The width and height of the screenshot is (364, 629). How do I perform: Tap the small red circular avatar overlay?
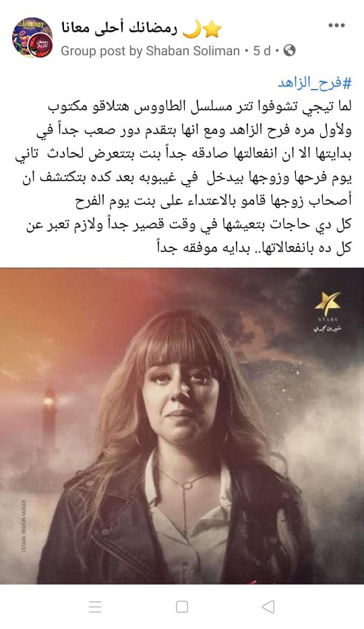[x=40, y=46]
